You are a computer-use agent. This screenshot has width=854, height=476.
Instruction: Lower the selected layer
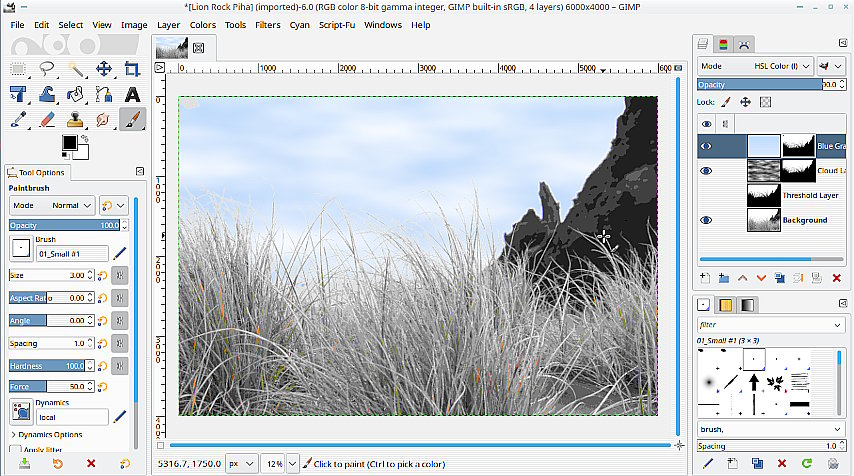(761, 278)
